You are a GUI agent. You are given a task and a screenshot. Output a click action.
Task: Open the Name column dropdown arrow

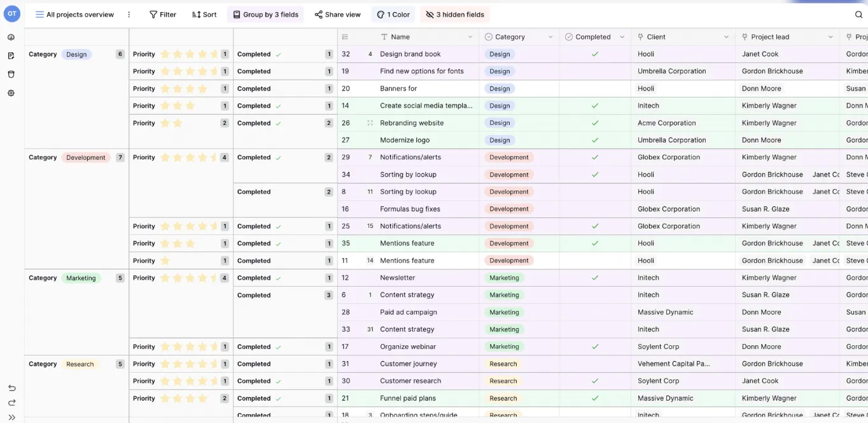tap(470, 37)
